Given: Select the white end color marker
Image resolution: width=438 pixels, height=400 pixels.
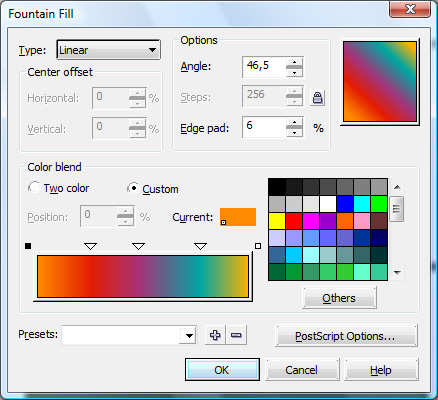Looking at the screenshot, I should pyautogui.click(x=258, y=246).
